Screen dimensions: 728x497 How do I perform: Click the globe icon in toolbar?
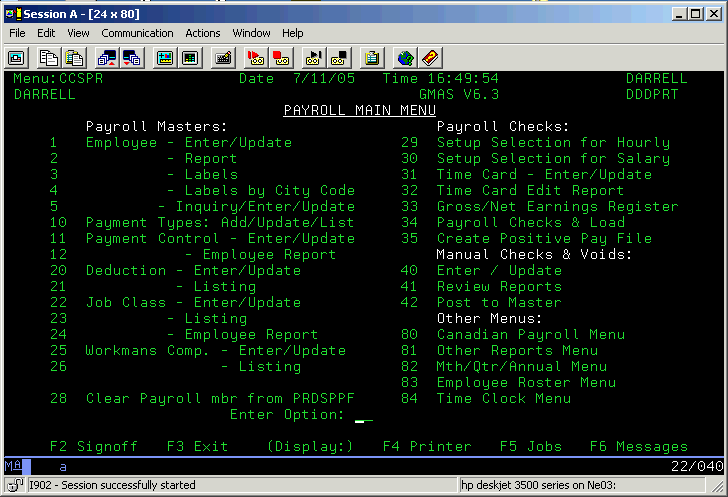point(404,57)
